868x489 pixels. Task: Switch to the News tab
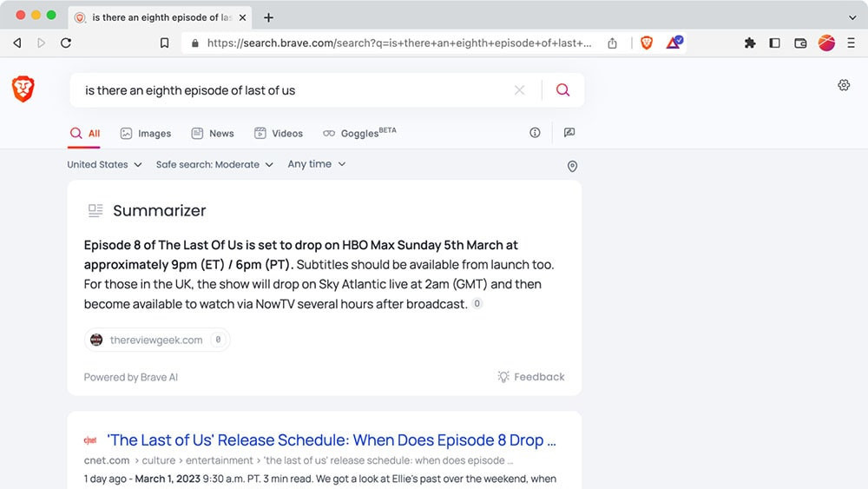213,134
